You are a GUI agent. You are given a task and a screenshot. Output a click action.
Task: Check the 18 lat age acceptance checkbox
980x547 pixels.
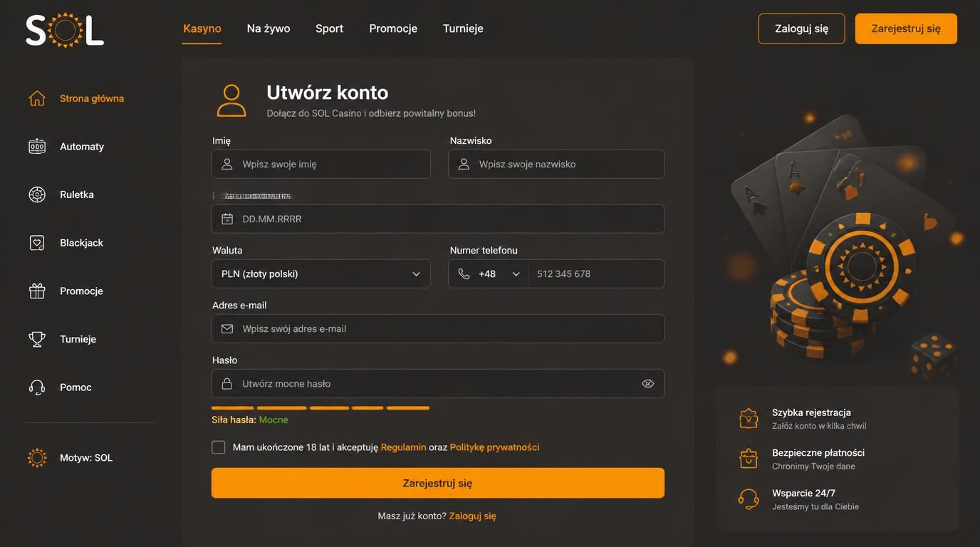[x=219, y=447]
